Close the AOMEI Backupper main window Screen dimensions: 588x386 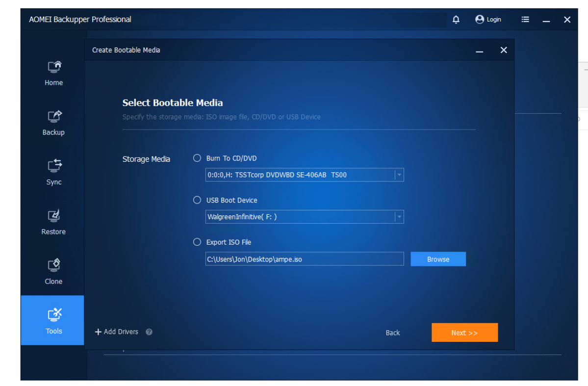567,20
